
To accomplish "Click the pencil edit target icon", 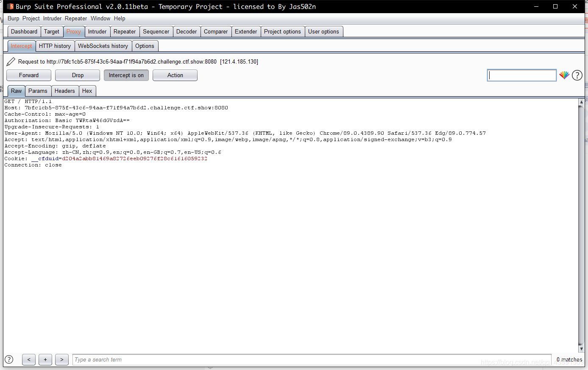I will [x=11, y=62].
